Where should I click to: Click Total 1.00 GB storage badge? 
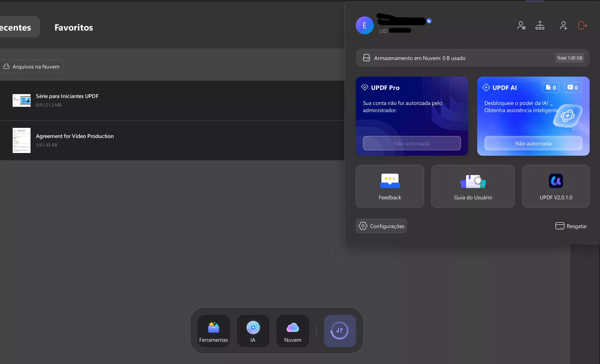coord(570,58)
